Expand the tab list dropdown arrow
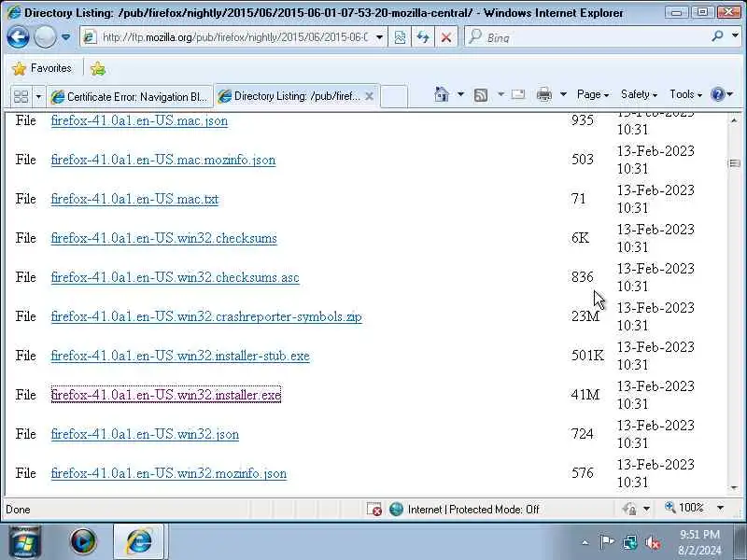The height and width of the screenshot is (560, 747). [x=38, y=97]
